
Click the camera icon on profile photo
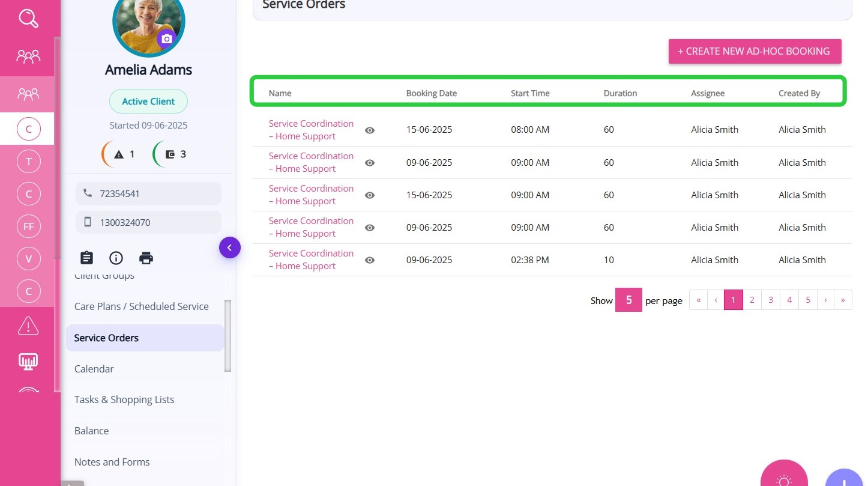tap(167, 39)
